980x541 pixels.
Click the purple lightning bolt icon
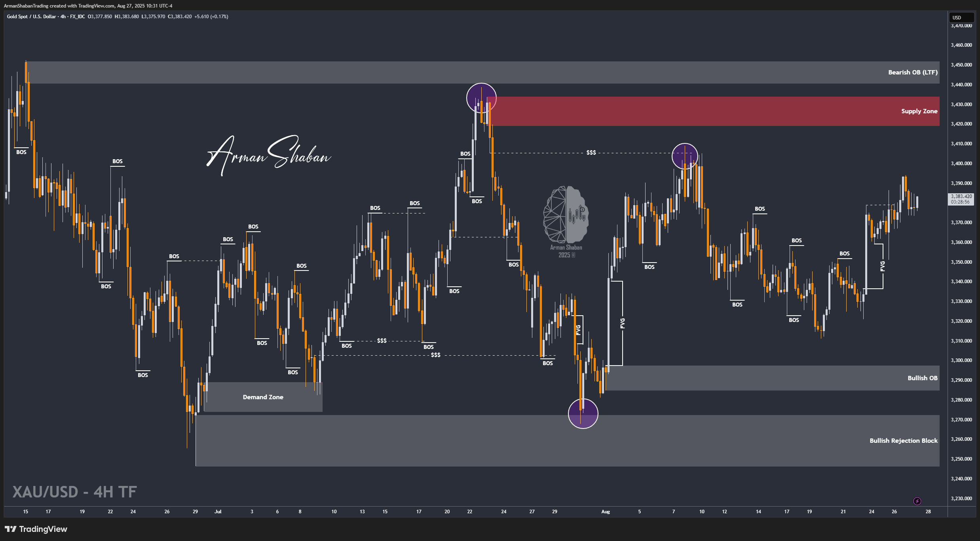click(x=917, y=501)
